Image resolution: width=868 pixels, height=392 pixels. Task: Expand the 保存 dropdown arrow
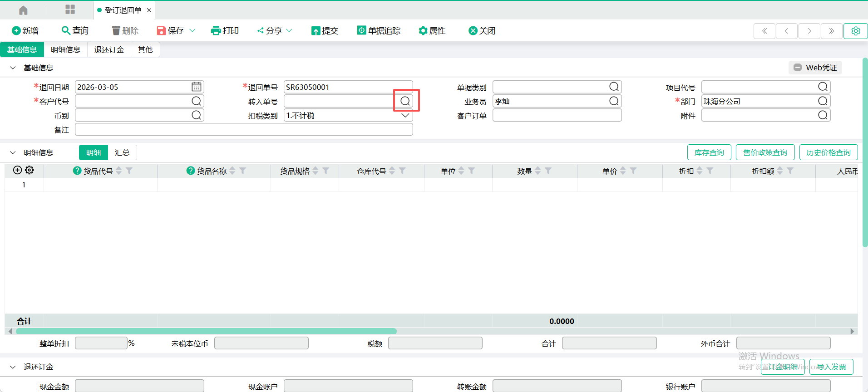click(192, 31)
